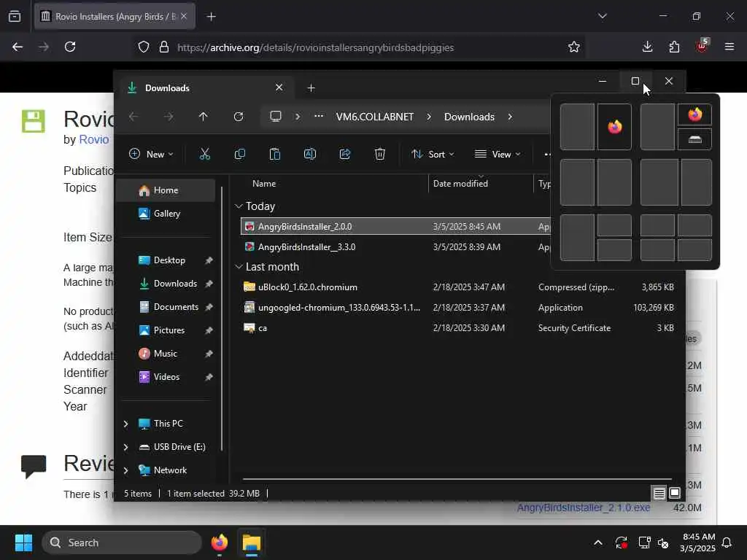The height and width of the screenshot is (560, 747).
Task: Open the notification bell in the taskbar
Action: (727, 542)
